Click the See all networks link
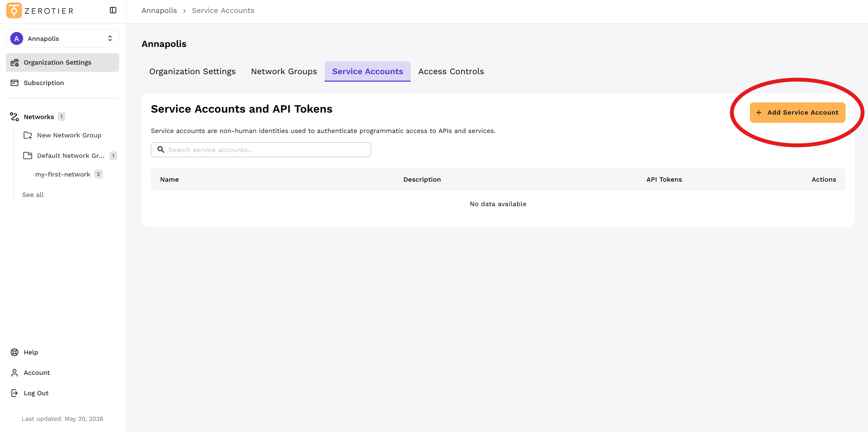Image resolution: width=868 pixels, height=432 pixels. 33,195
